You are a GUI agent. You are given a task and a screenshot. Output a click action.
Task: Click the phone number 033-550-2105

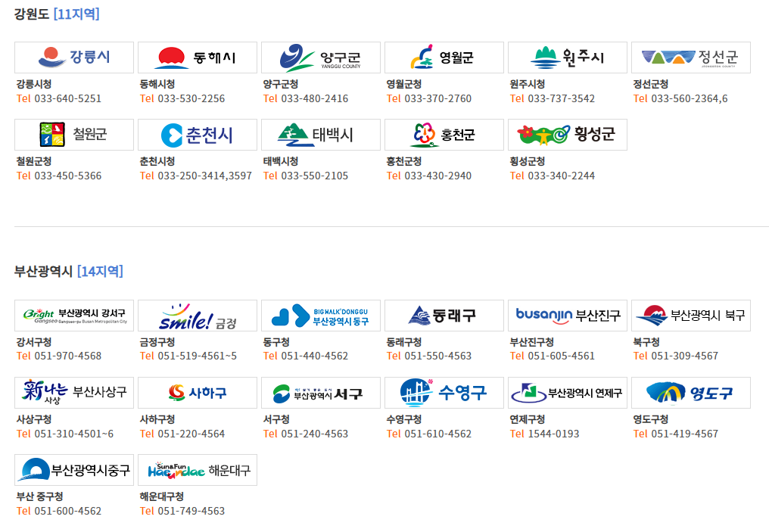[314, 176]
